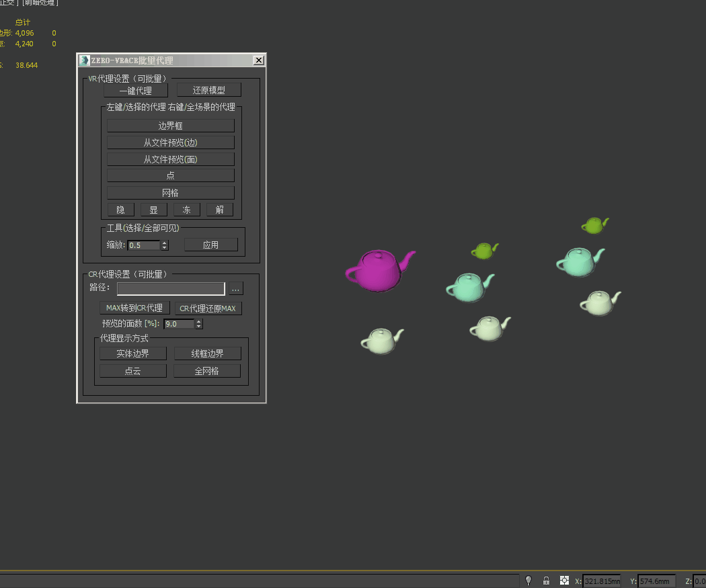Click the polygon count 4,096 text
This screenshot has height=588, width=706.
pyautogui.click(x=24, y=33)
